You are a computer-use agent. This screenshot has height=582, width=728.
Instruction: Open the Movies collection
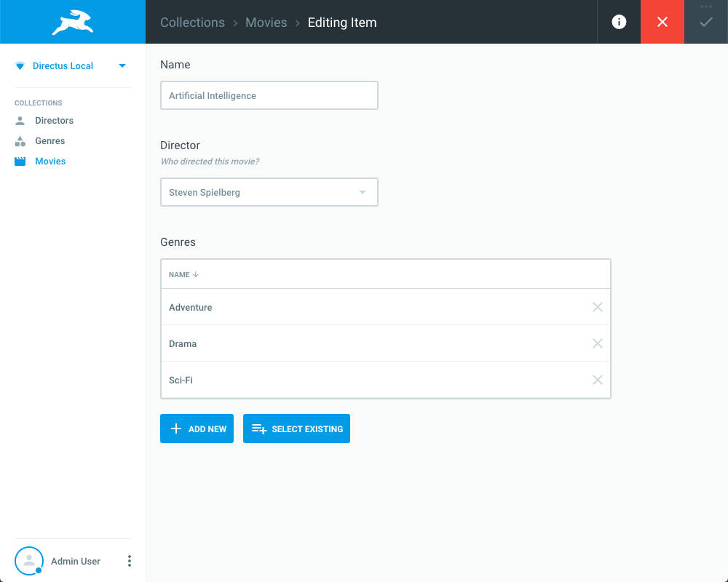point(50,162)
